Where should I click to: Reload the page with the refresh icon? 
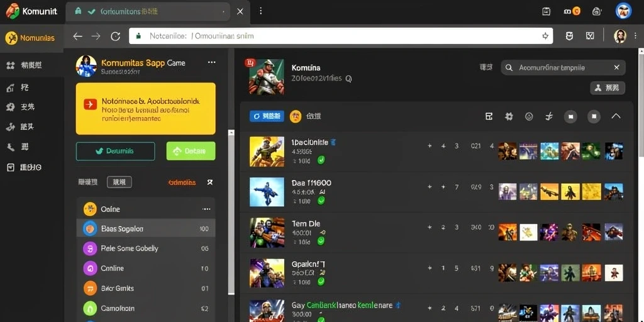pos(116,36)
